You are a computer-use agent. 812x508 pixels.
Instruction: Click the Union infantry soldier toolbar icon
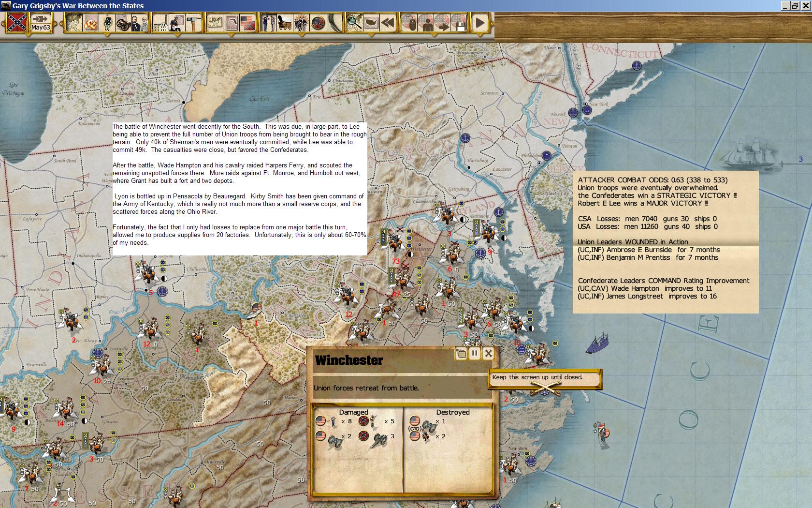(107, 22)
